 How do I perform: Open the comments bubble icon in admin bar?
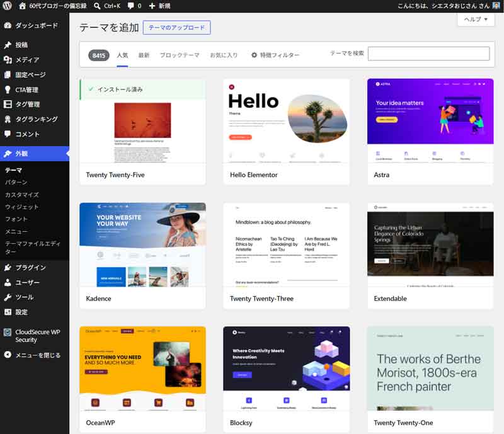pos(131,6)
